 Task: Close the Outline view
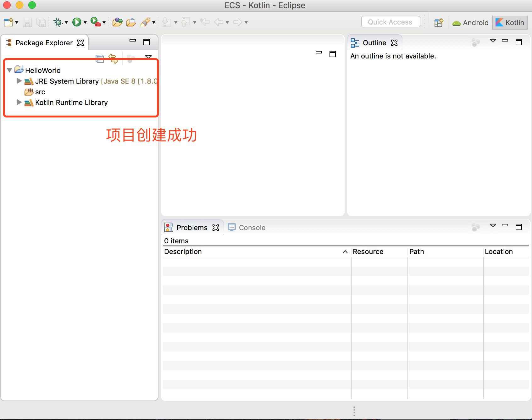[394, 43]
